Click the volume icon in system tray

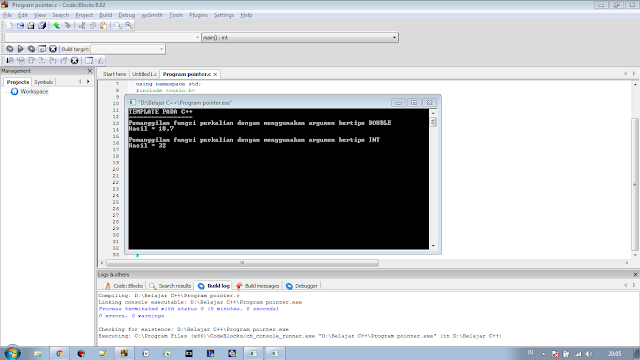click(589, 354)
